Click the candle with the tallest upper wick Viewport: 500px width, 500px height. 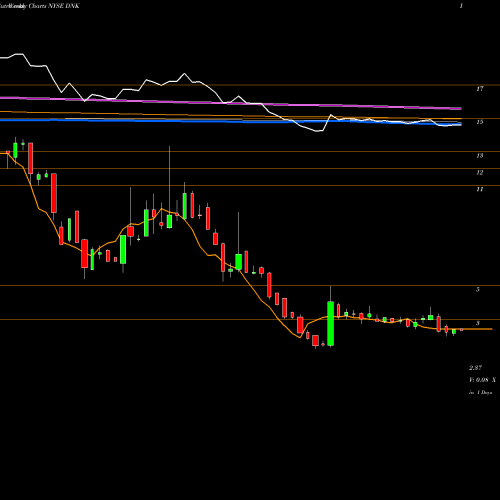tap(169, 221)
